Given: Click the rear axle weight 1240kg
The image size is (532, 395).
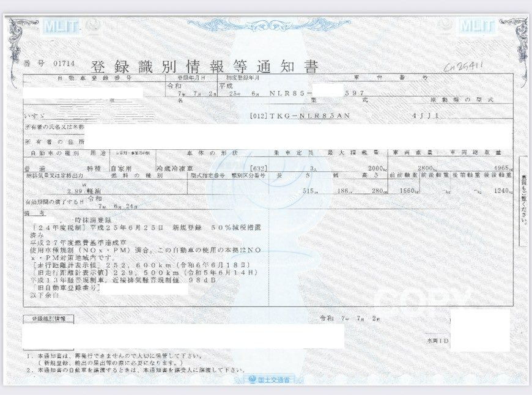Looking at the screenshot, I should click(x=503, y=191).
